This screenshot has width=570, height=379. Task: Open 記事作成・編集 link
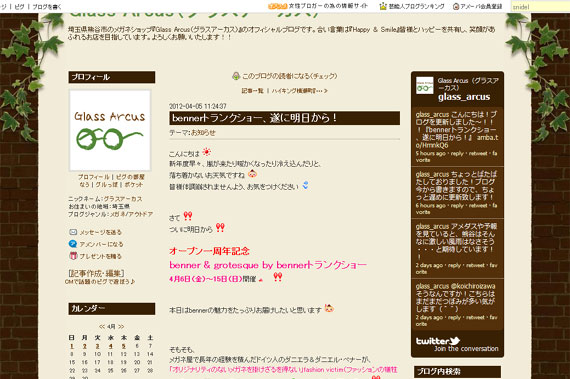point(96,273)
